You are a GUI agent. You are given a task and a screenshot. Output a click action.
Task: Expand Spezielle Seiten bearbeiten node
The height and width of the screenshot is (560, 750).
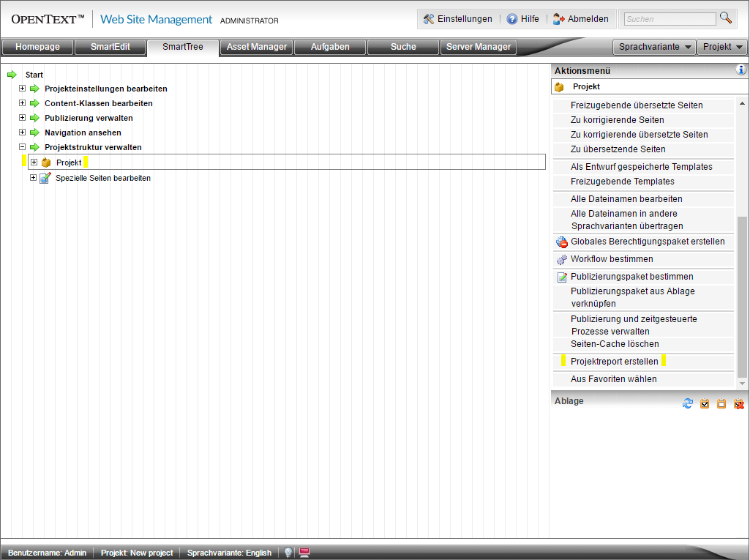33,178
